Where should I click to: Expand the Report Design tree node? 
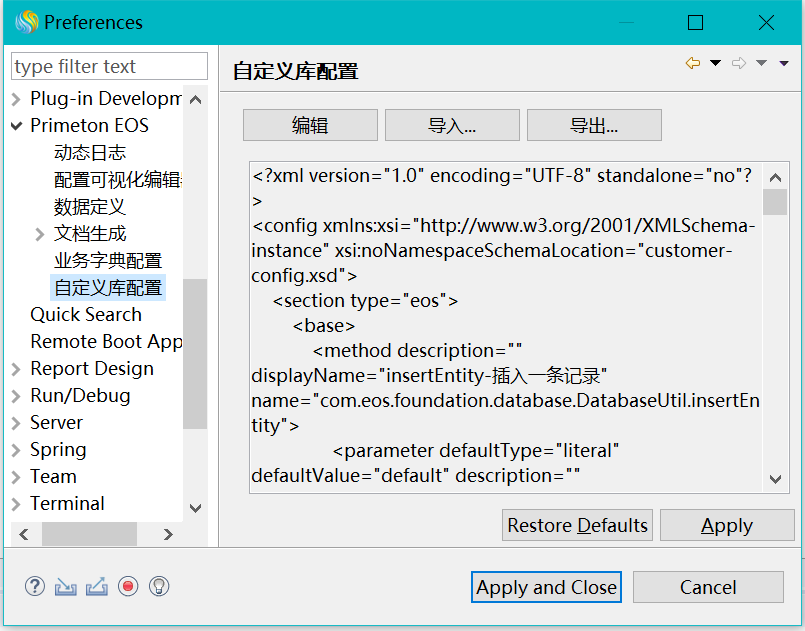17,369
